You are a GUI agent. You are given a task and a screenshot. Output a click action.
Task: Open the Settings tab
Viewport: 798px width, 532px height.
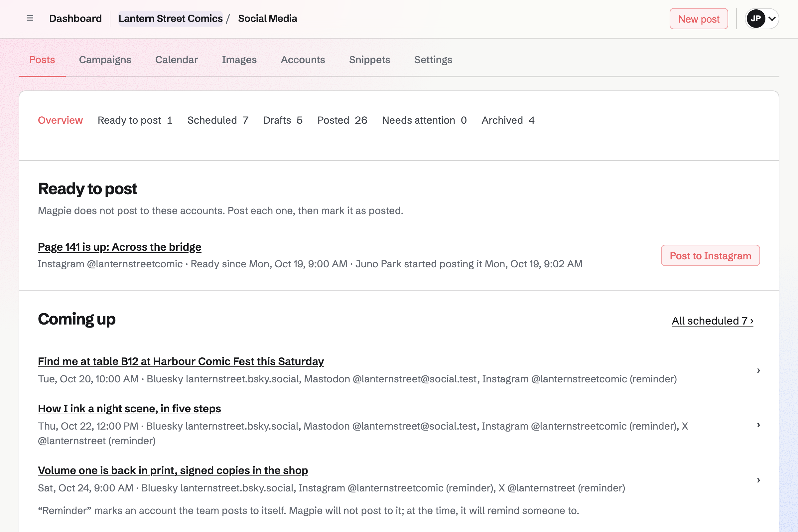pyautogui.click(x=433, y=60)
